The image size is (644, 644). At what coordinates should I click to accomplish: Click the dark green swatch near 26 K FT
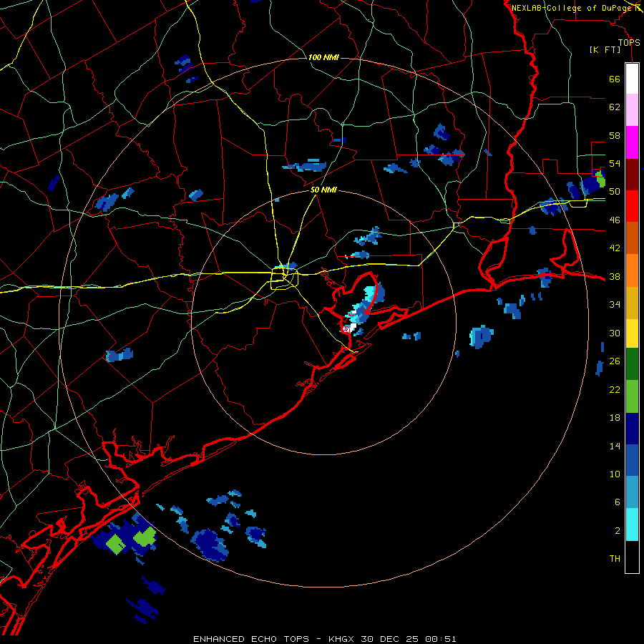(x=632, y=364)
